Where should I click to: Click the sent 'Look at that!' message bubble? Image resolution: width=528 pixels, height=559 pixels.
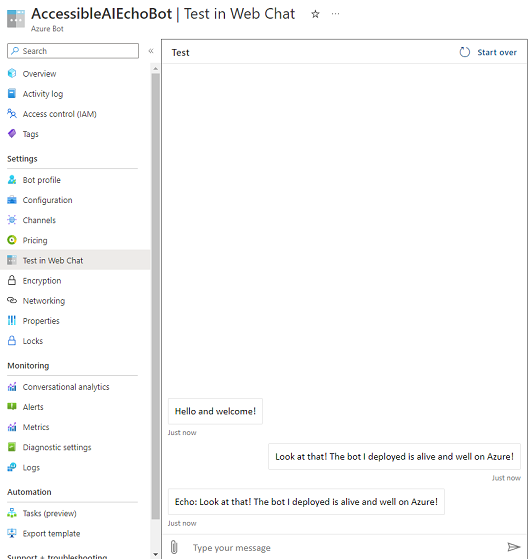click(x=394, y=456)
